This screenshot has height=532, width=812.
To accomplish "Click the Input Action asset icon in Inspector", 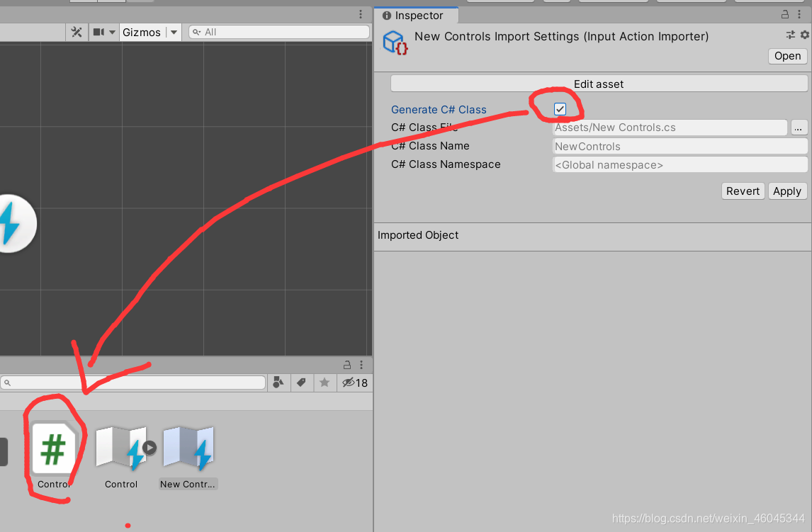I will [395, 43].
